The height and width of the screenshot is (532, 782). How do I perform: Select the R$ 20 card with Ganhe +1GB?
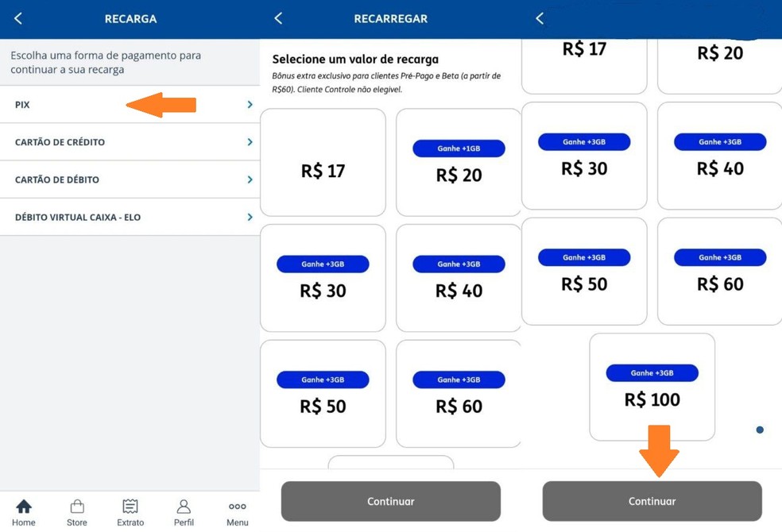(459, 162)
